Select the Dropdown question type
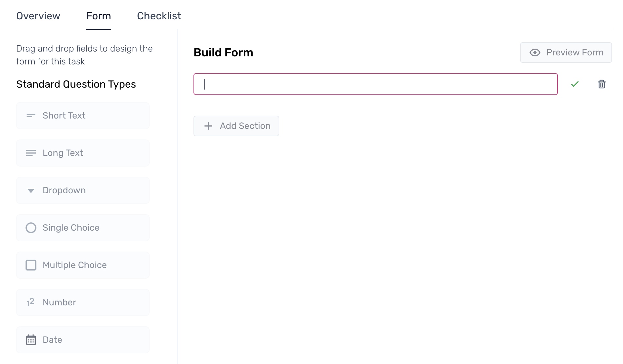Screen dimensions: 623x364 coord(83,190)
